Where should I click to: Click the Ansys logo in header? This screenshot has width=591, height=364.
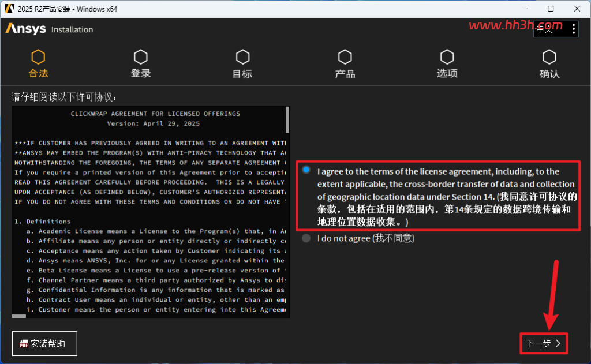point(25,29)
